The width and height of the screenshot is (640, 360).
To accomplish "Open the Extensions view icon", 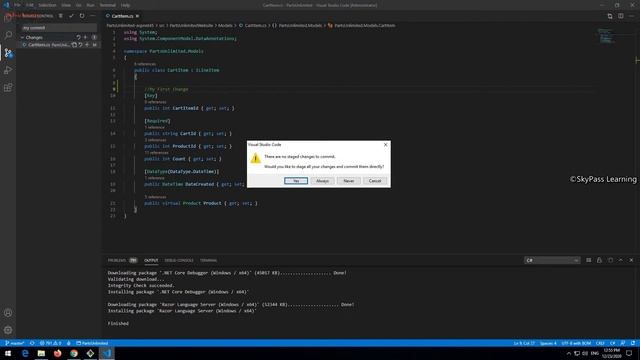I will point(8,87).
